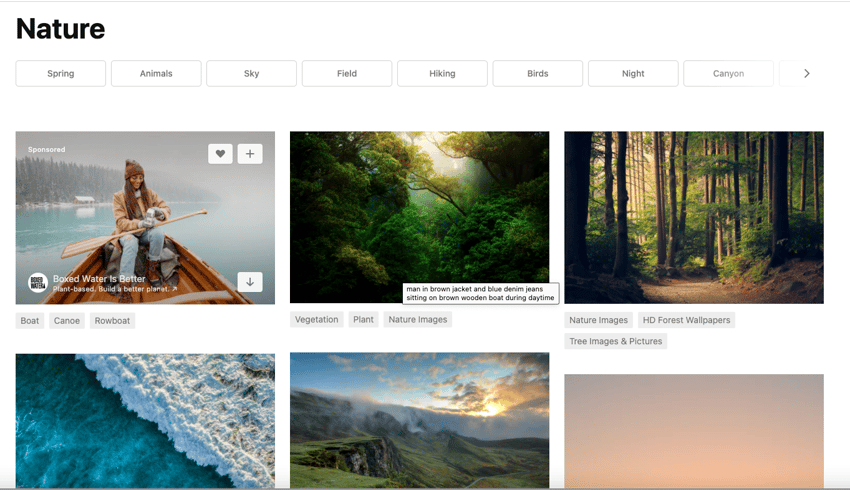Open the Rowboat tag
This screenshot has height=490, width=850.
tap(112, 320)
